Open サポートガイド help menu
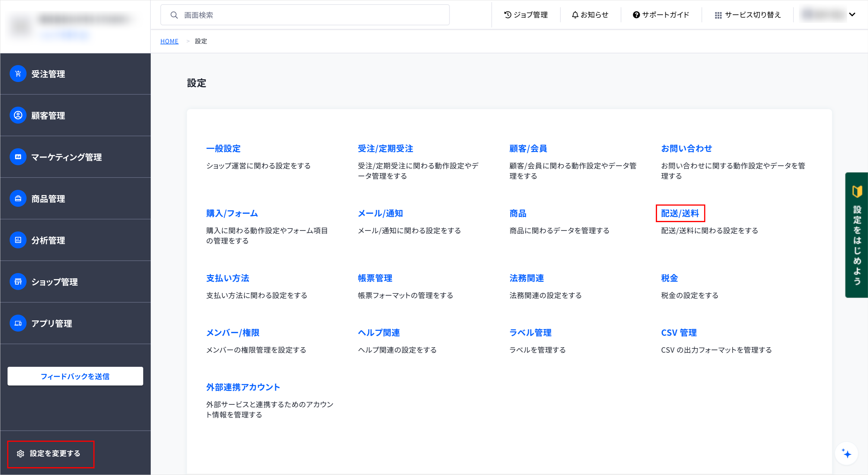This screenshot has height=475, width=868. [x=661, y=15]
